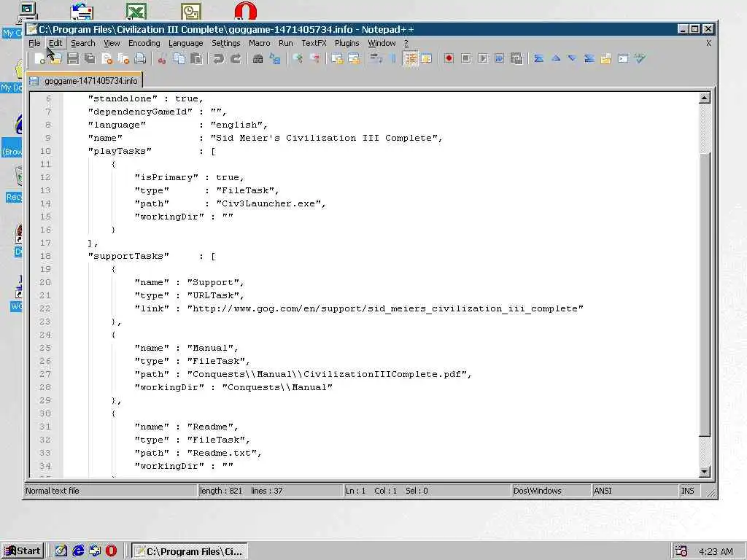The image size is (747, 560).
Task: Open the question mark help menu
Action: pyautogui.click(x=406, y=43)
